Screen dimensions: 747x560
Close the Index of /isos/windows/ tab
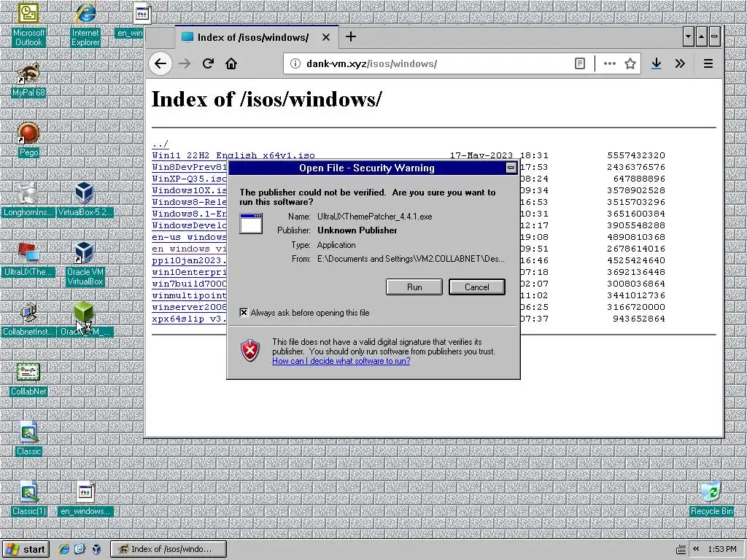pyautogui.click(x=326, y=37)
